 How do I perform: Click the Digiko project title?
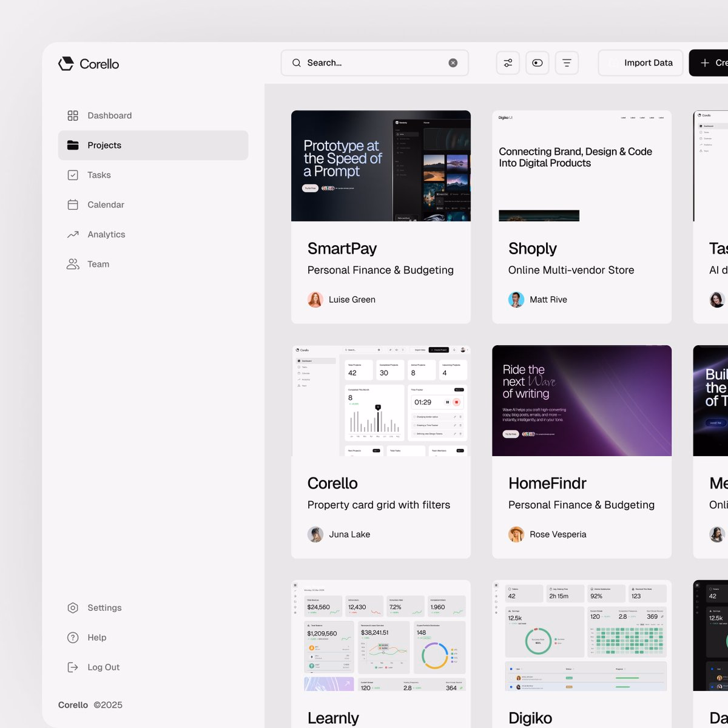530,718
